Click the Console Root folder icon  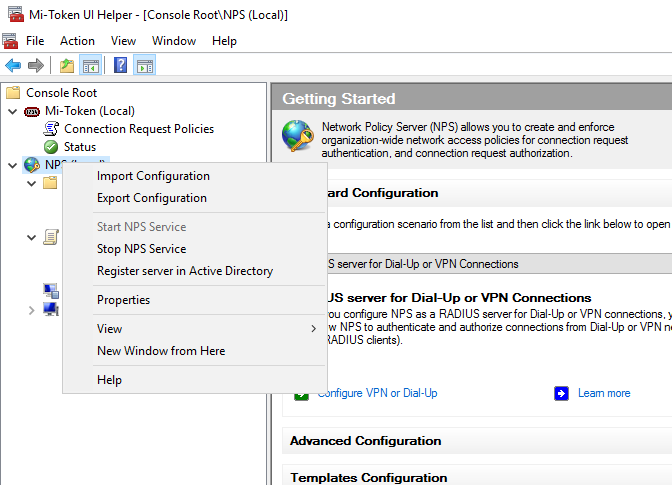pos(13,93)
